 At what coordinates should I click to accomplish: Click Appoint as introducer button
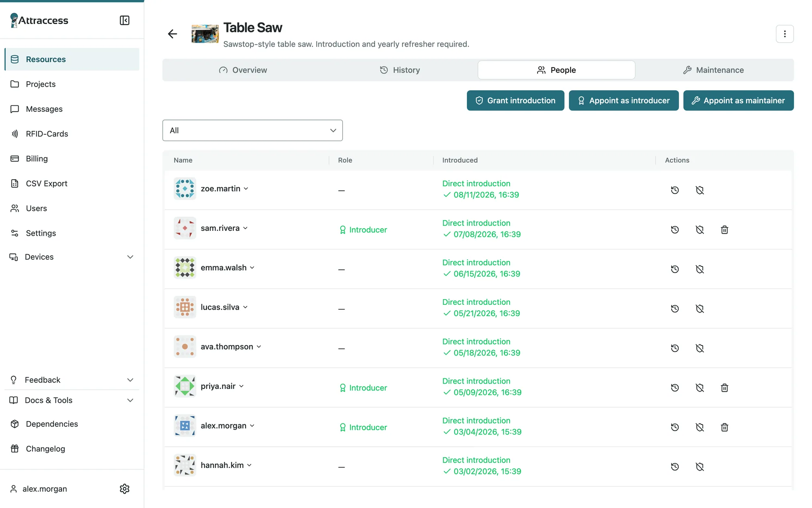coord(624,100)
